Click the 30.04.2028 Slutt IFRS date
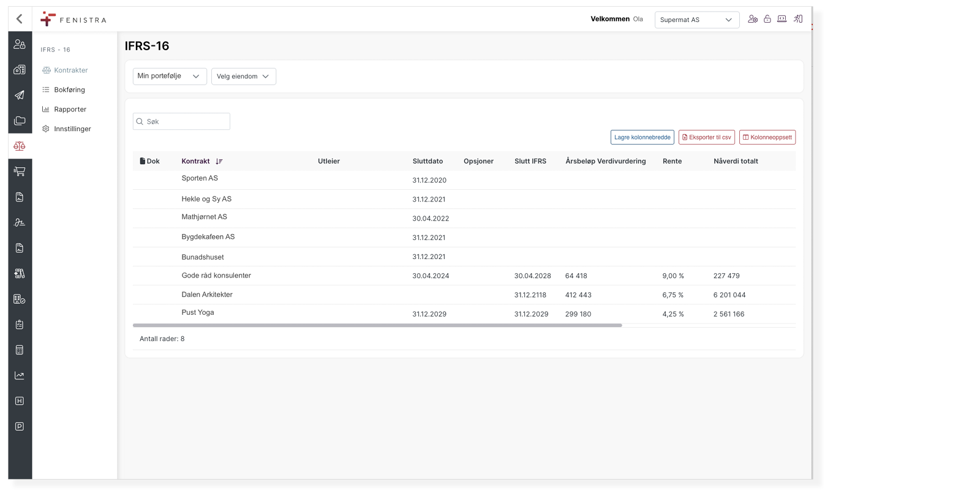The height and width of the screenshot is (490, 980). coord(532,276)
